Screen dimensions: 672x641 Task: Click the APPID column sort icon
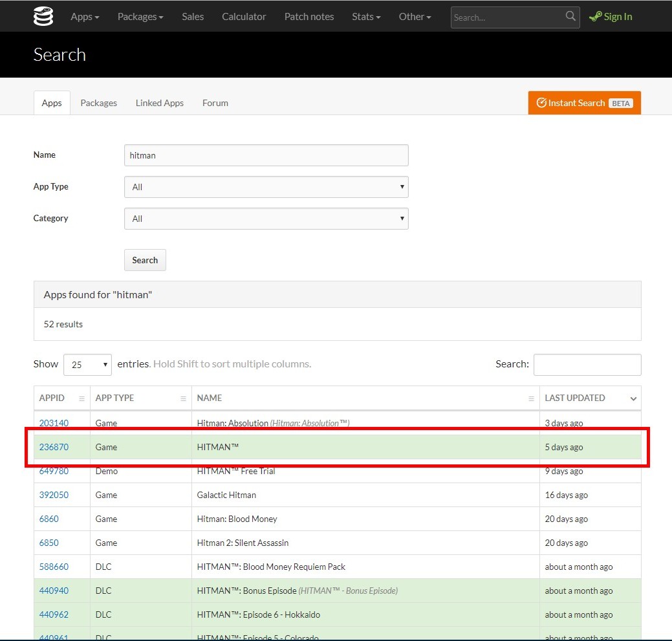(x=81, y=398)
